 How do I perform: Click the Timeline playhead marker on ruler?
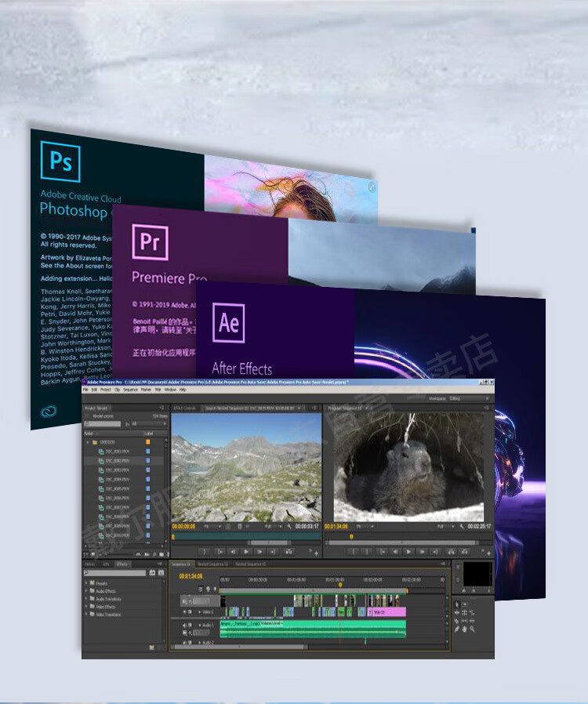pyautogui.click(x=339, y=585)
